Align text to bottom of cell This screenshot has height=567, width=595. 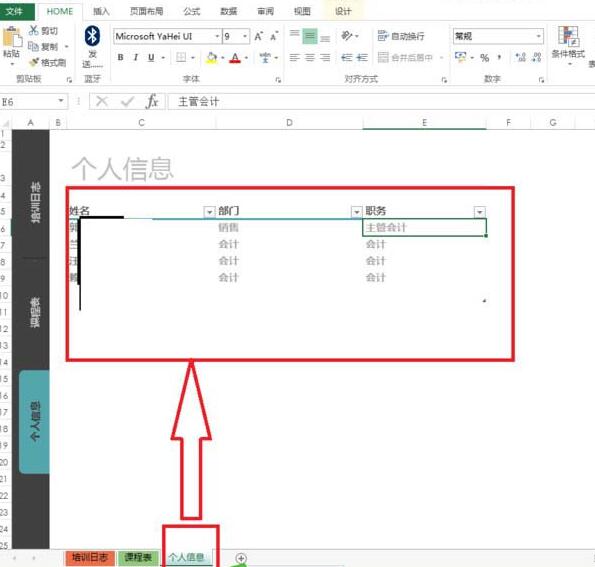325,38
